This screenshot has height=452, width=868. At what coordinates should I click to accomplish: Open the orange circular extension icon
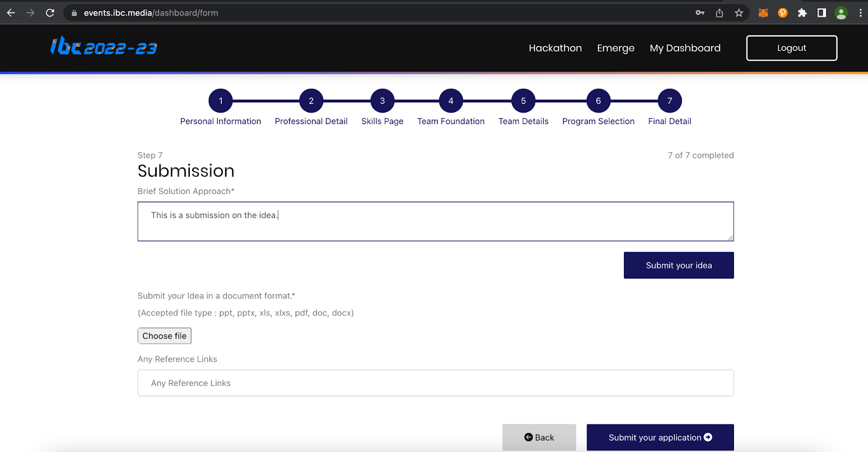(783, 12)
